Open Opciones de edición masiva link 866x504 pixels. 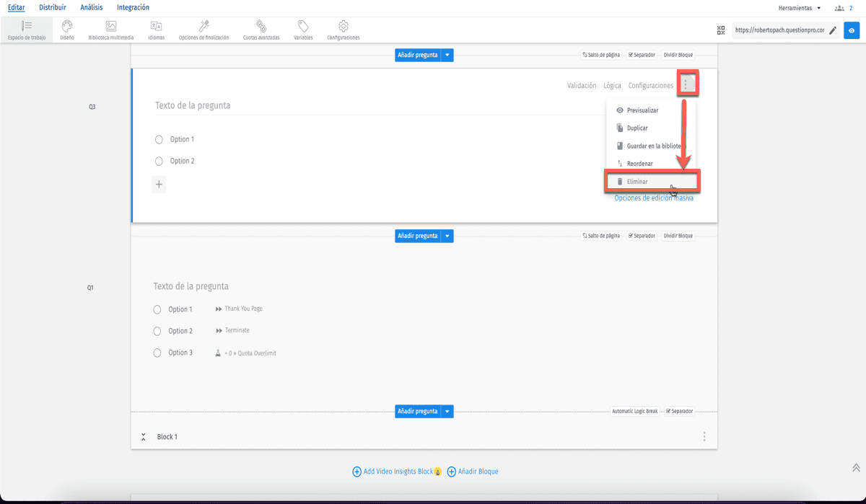[x=654, y=198]
